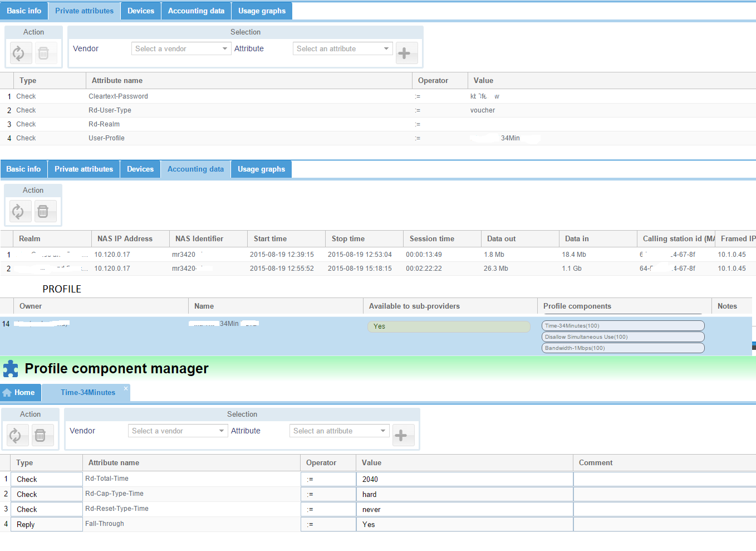The height and width of the screenshot is (551, 756).
Task: Open Private attributes tab in second panel
Action: pos(84,169)
